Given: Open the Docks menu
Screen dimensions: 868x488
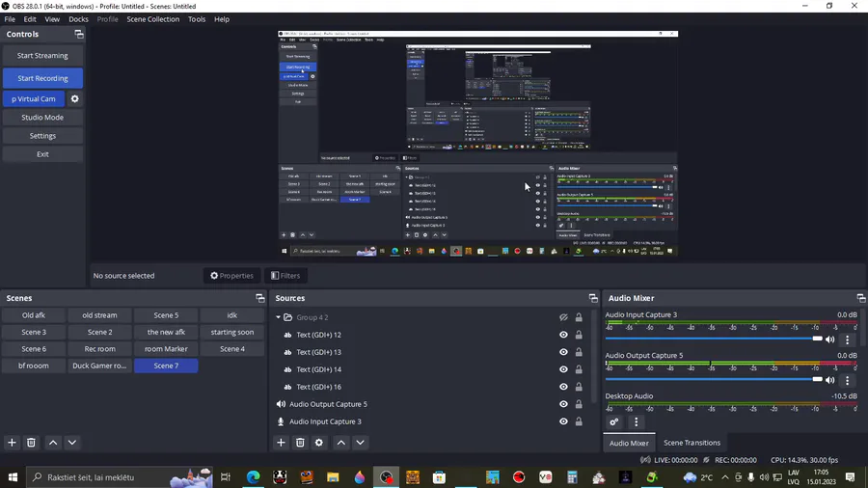Looking at the screenshot, I should 78,19.
